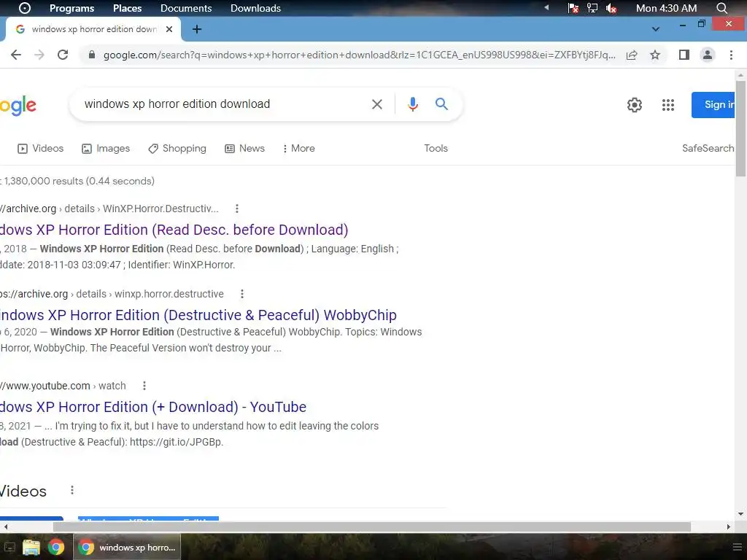This screenshot has height=560, width=747.
Task: Open the desktop search icon in top panel
Action: 721,8
